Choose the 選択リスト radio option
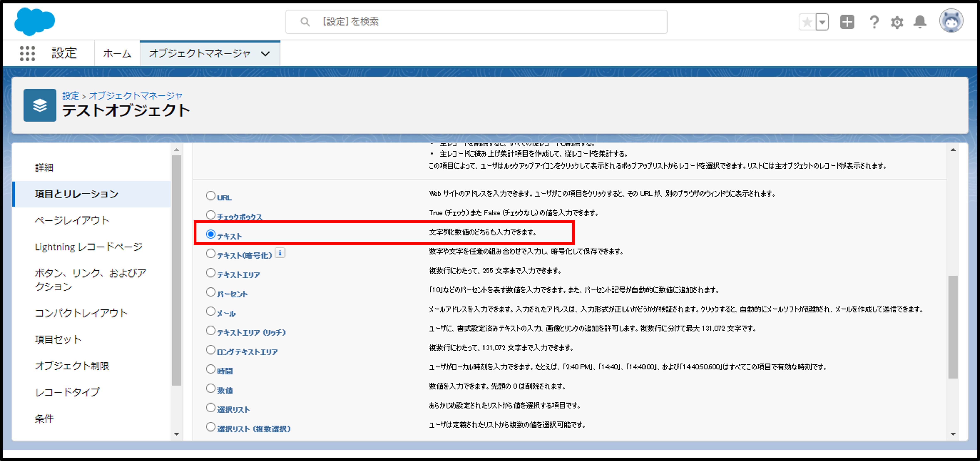The height and width of the screenshot is (461, 980). (210, 407)
